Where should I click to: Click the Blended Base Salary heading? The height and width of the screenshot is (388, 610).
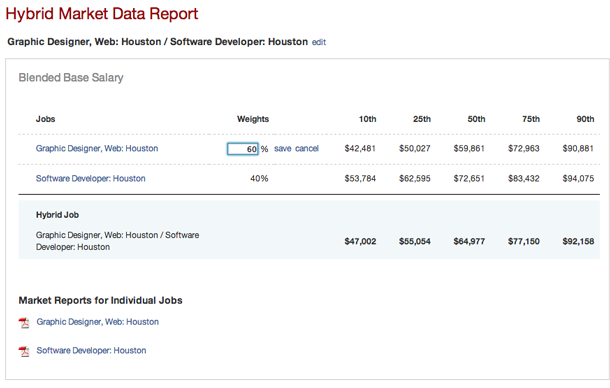tap(71, 77)
